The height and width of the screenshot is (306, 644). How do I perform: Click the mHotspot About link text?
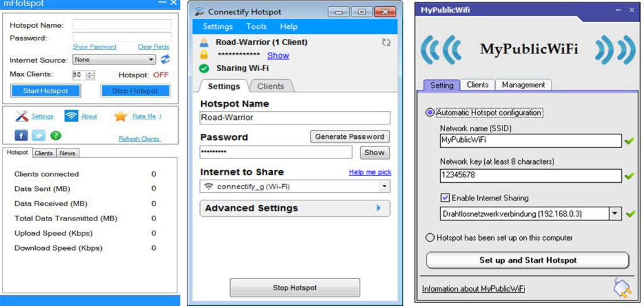pos(89,116)
